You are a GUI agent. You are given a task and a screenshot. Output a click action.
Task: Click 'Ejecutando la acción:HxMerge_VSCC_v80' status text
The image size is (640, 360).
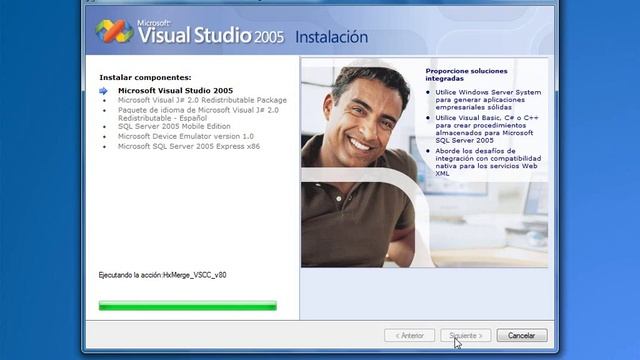click(x=162, y=275)
